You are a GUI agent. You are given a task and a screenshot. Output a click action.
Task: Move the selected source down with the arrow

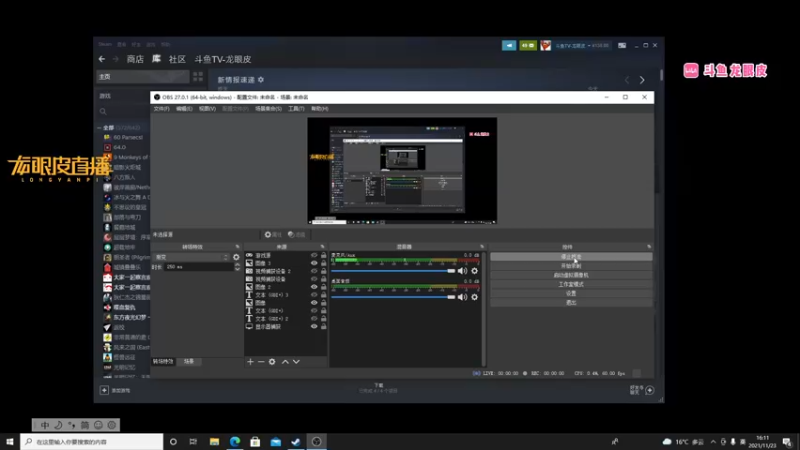[x=296, y=362]
